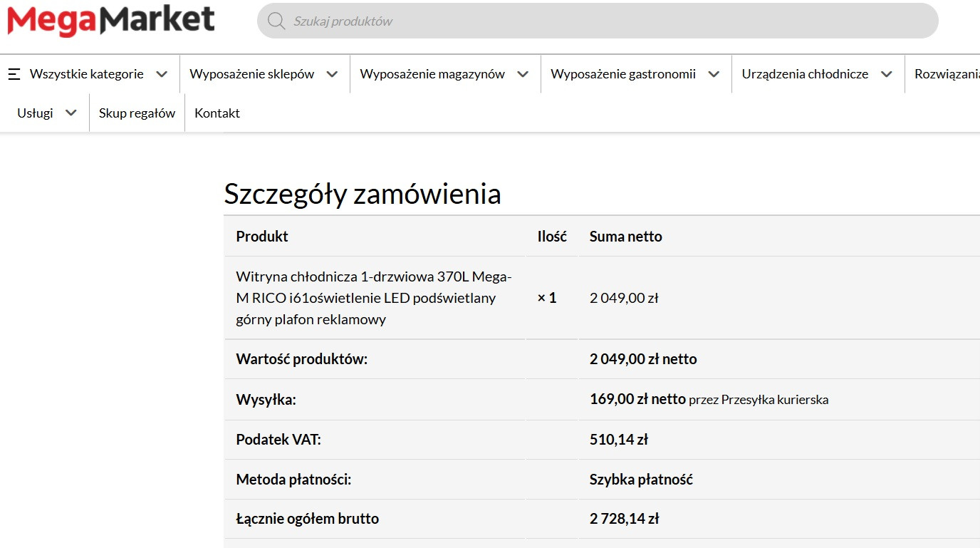The width and height of the screenshot is (980, 548).
Task: Select the Szczegóły zamówienia heading
Action: pos(363,194)
